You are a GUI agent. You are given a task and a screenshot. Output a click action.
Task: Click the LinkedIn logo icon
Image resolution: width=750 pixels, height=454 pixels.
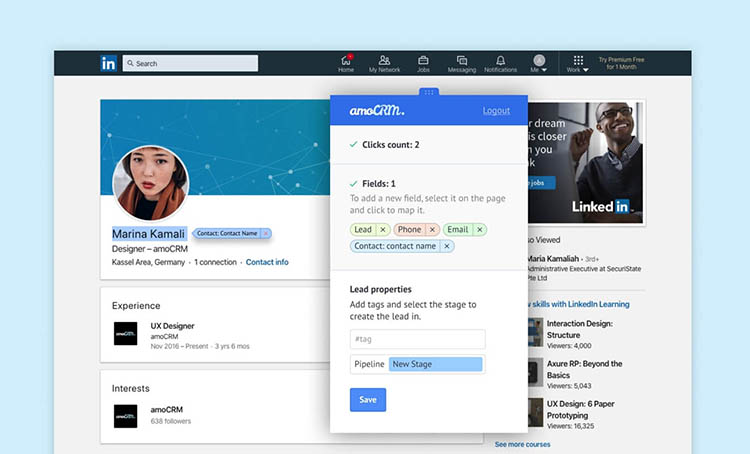coord(109,63)
